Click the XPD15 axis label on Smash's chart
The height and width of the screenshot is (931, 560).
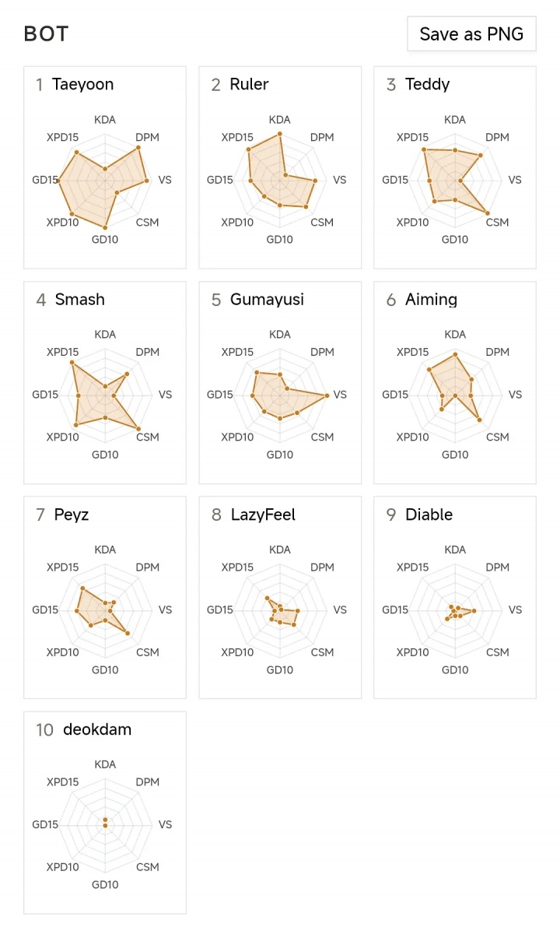pos(63,352)
